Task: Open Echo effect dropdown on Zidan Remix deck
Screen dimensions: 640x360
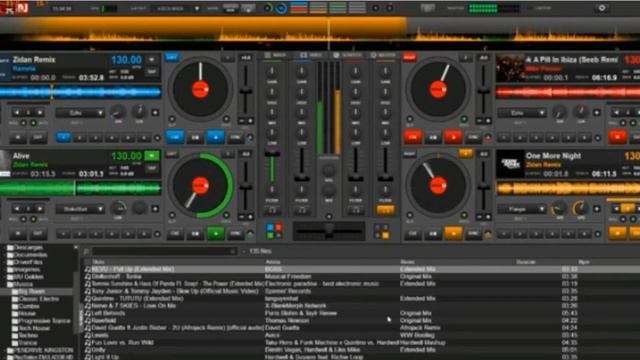Action: 80,113
